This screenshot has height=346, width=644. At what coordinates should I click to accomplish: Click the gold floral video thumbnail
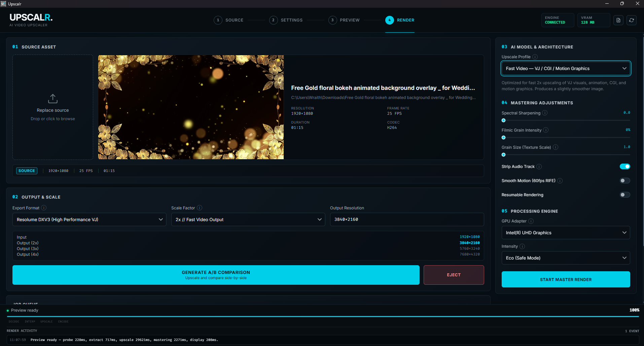[x=191, y=107]
